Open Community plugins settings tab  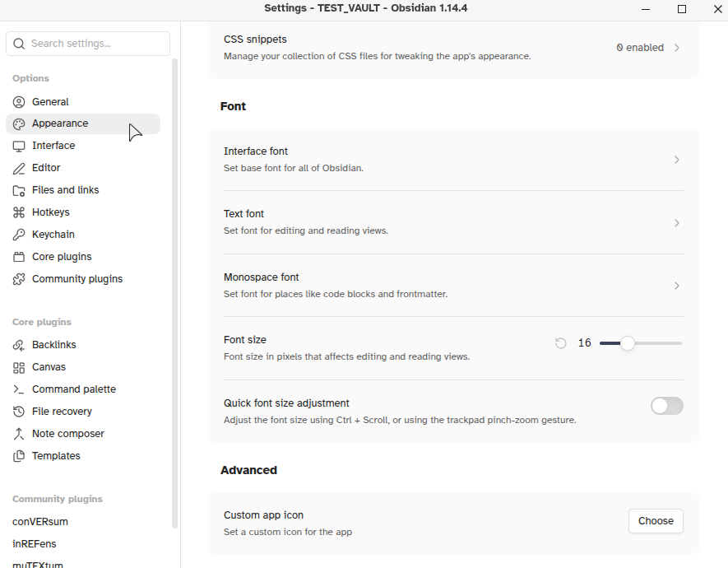pyautogui.click(x=83, y=279)
